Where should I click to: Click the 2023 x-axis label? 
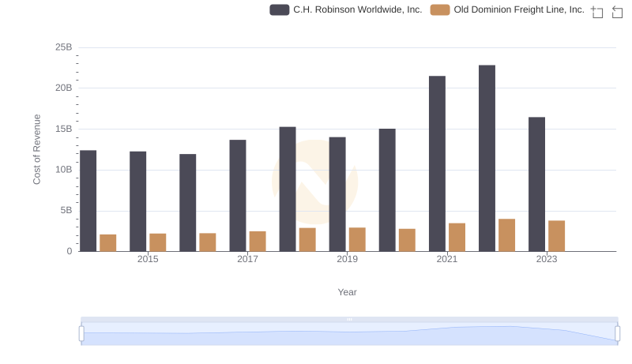tap(546, 259)
